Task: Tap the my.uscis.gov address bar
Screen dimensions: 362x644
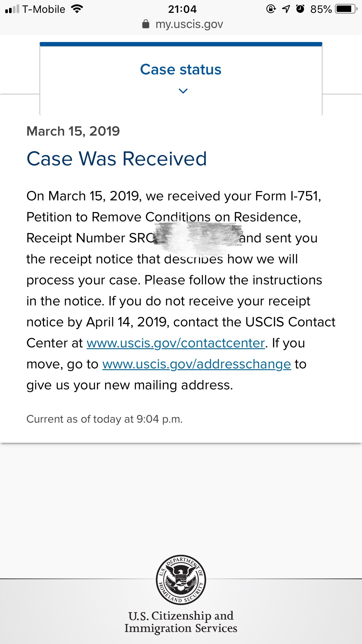Action: [x=189, y=24]
